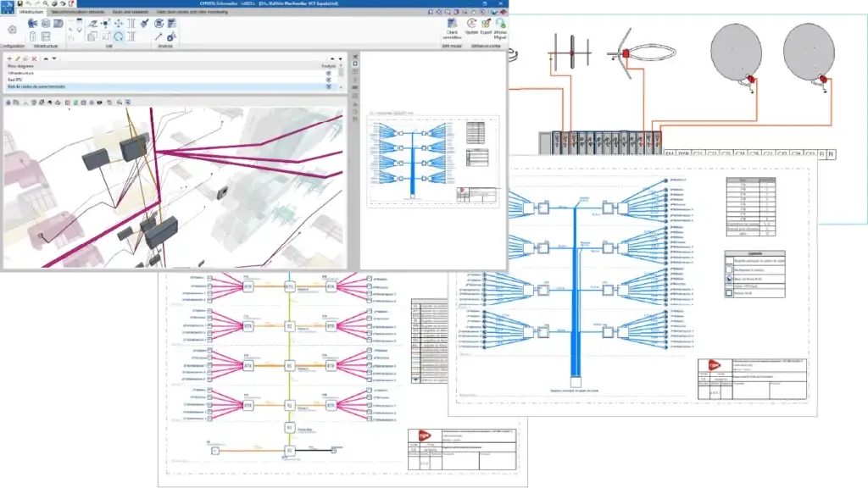
Task: Open the Telecommunications networks tab
Action: point(78,14)
